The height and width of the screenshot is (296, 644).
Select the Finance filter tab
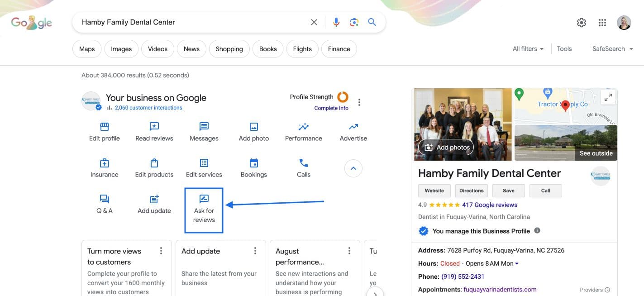339,49
